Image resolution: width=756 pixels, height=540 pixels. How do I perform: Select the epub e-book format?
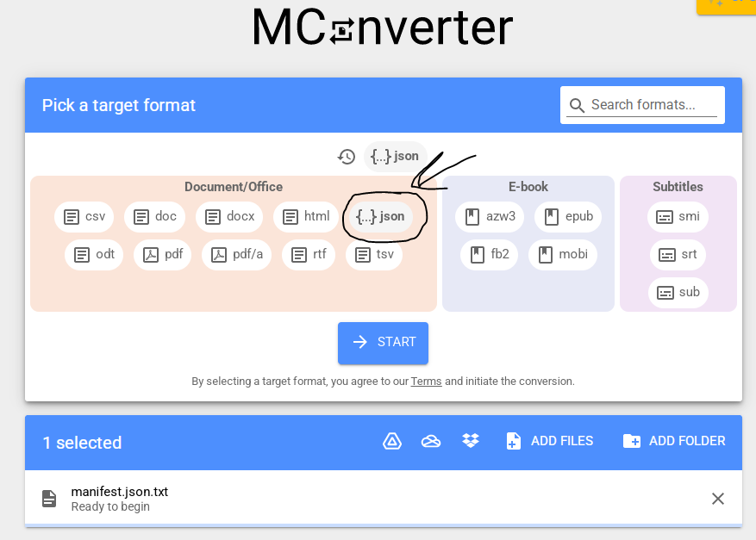568,217
